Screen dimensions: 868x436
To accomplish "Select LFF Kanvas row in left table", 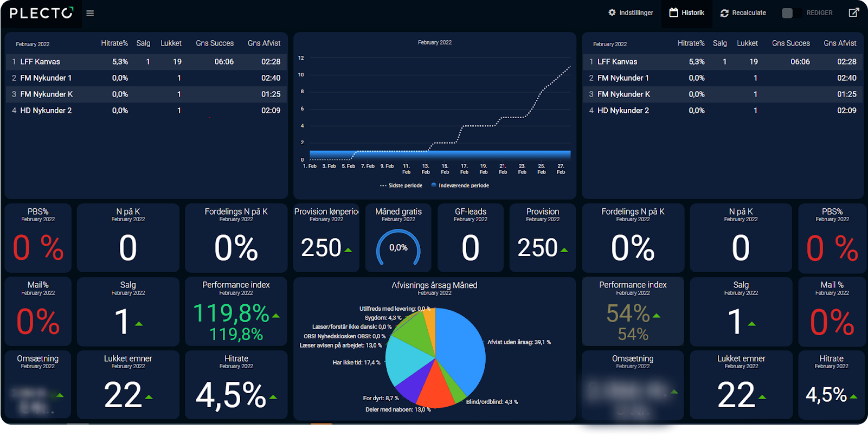I will (146, 62).
